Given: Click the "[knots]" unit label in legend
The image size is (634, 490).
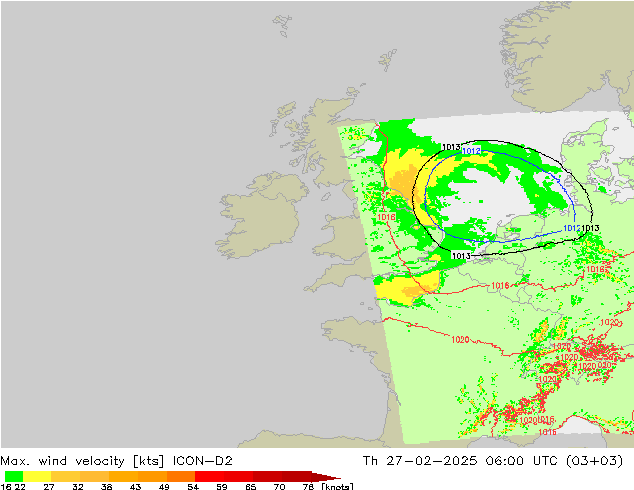Looking at the screenshot, I should pyautogui.click(x=337, y=486).
